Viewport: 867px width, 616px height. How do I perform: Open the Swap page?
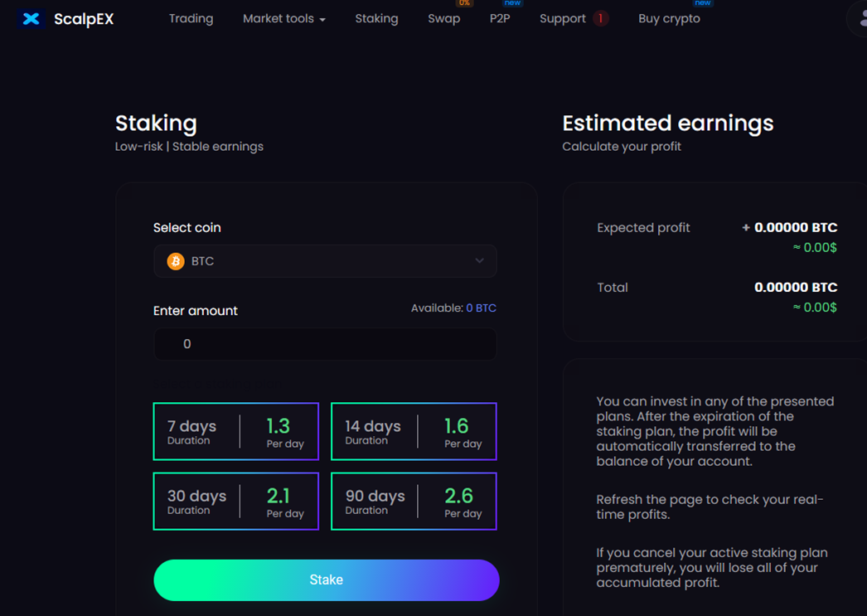pos(444,19)
